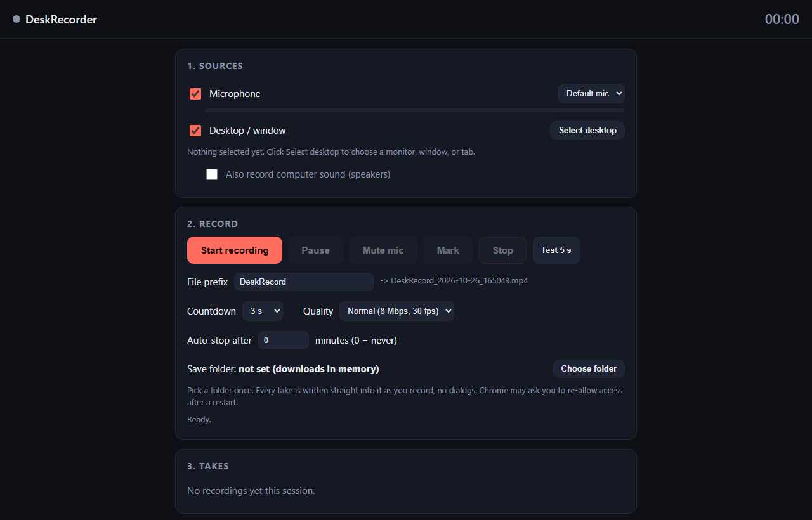
Task: Click the "Desktop / window" label text
Action: click(247, 131)
